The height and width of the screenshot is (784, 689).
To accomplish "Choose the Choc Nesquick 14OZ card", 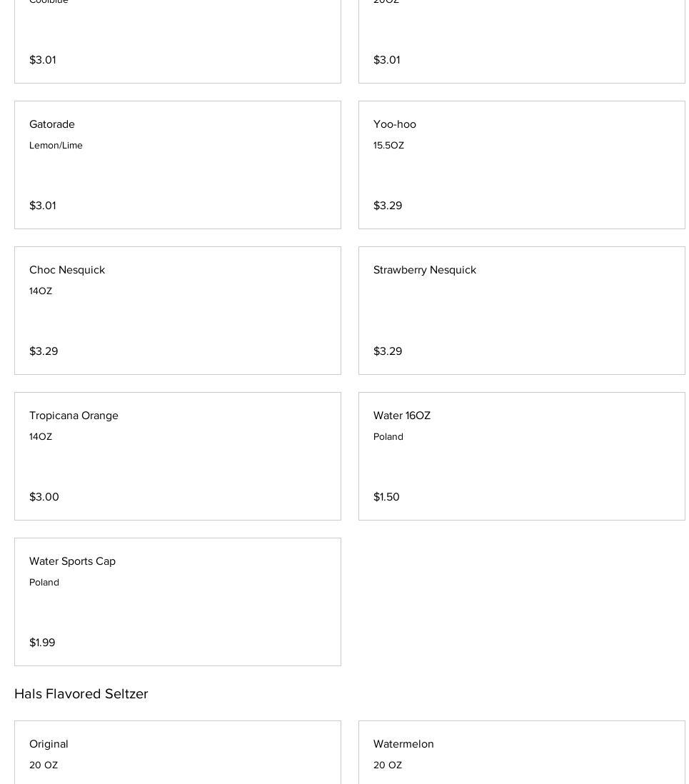I will tap(177, 311).
